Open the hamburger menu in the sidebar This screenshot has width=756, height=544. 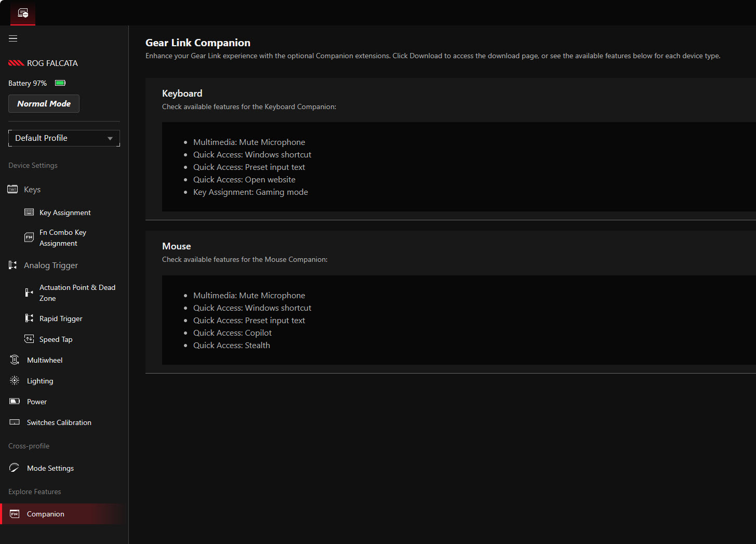13,38
